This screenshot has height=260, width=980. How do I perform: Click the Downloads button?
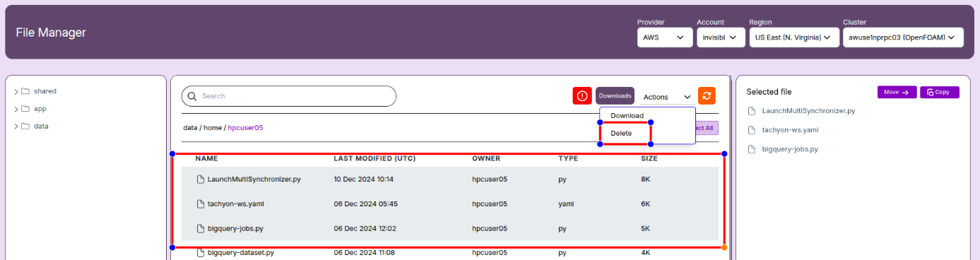click(x=615, y=96)
